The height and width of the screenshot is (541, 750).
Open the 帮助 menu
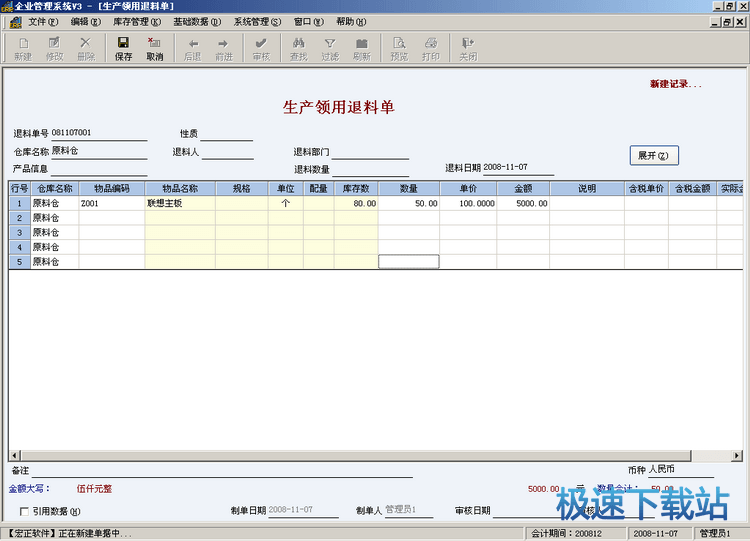[x=351, y=22]
